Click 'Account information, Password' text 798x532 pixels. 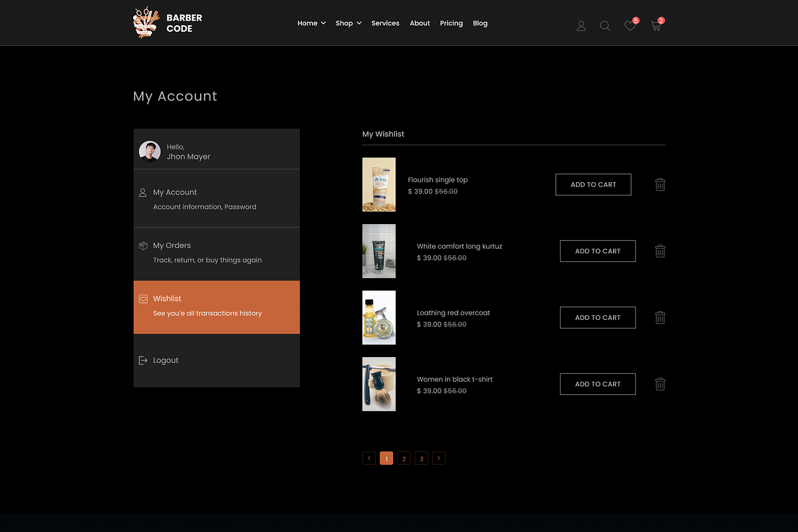click(x=205, y=207)
